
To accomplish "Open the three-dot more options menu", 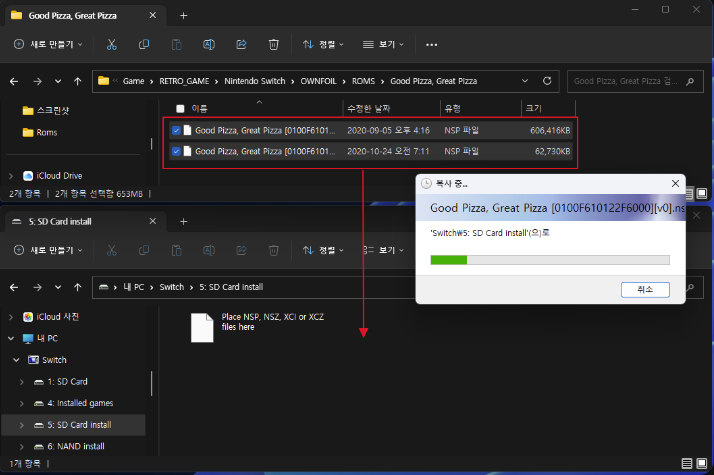I will (431, 45).
